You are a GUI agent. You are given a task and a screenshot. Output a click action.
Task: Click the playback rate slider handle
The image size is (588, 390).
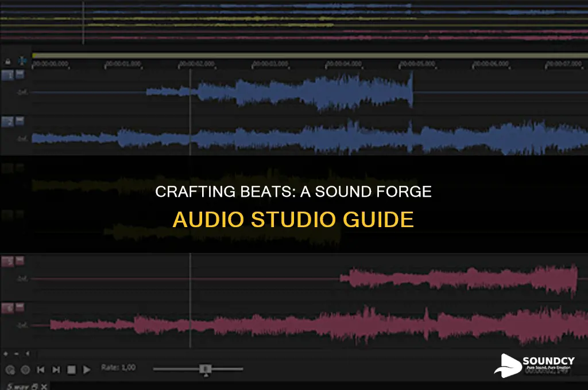205,369
